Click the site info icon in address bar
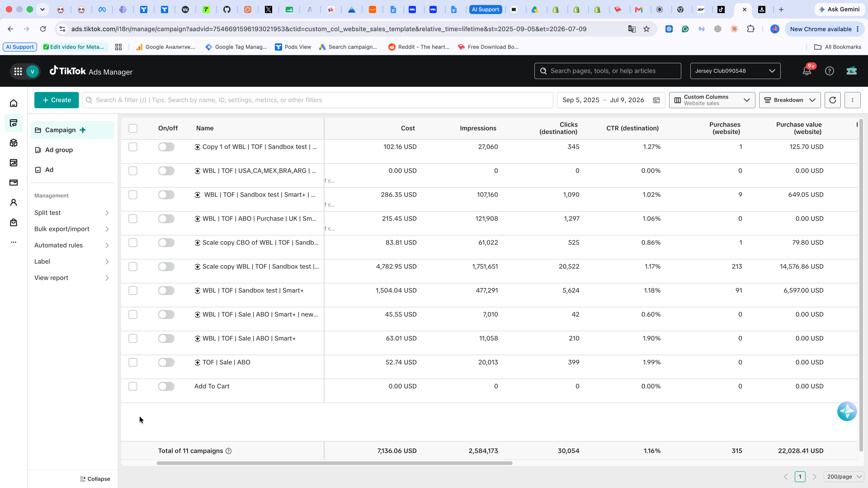The image size is (868, 488). point(62,29)
